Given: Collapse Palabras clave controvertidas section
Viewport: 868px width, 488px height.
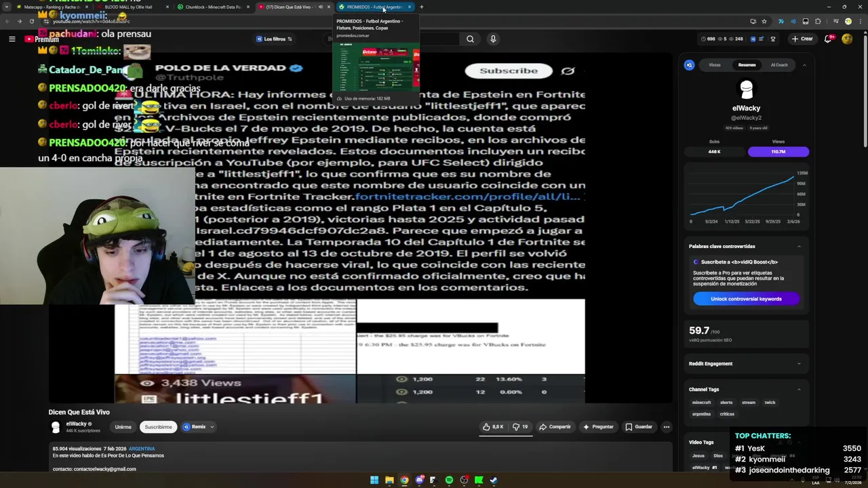Looking at the screenshot, I should [799, 246].
